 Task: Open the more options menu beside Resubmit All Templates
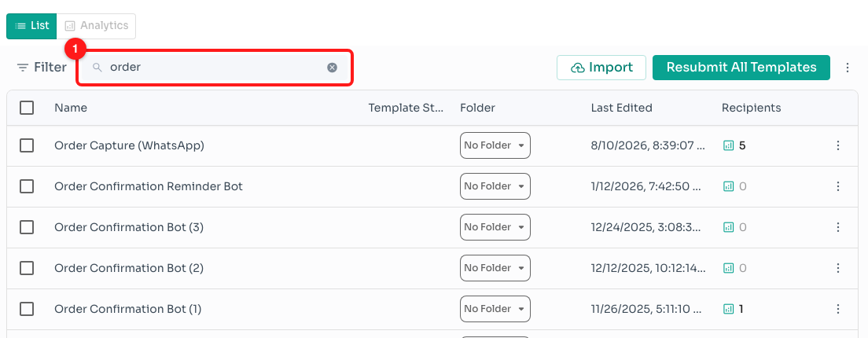coord(848,68)
